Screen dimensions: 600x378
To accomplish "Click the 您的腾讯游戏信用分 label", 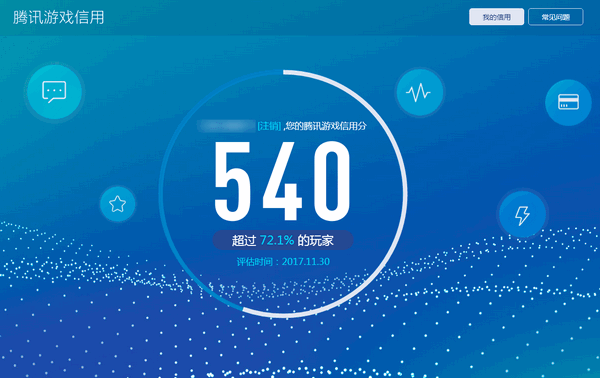I will (x=326, y=126).
